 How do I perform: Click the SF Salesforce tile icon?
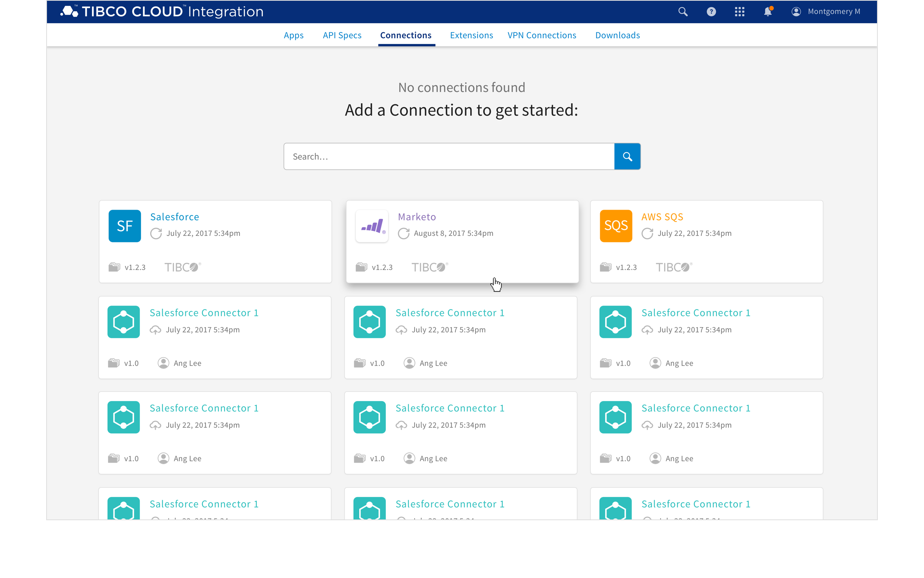125,226
